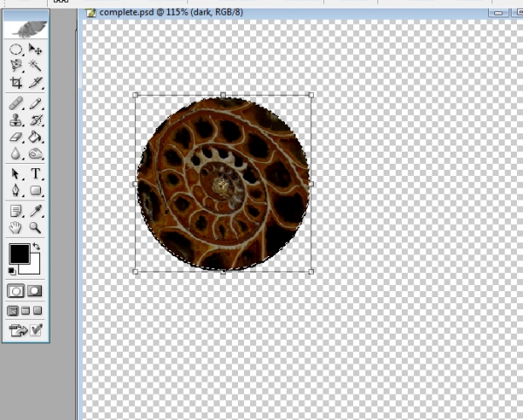Choose the Healing Brush bandage tool
This screenshot has height=420, width=523.
click(16, 104)
